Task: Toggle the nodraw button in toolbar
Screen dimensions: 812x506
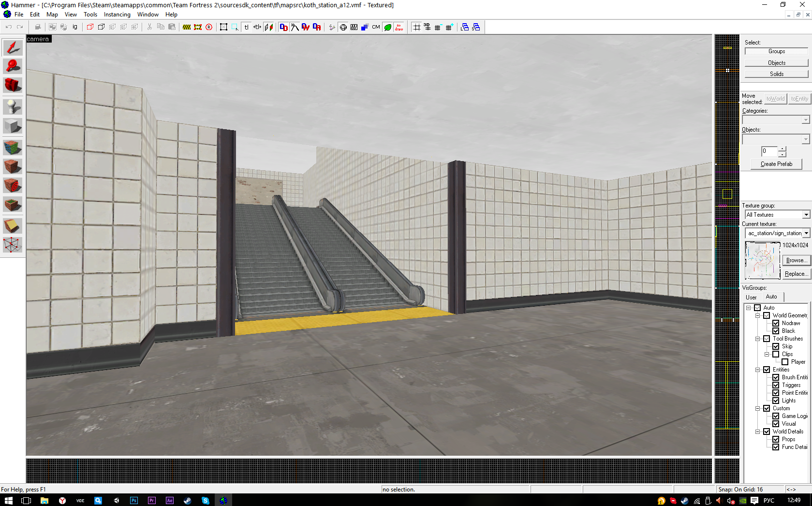Action: pyautogui.click(x=399, y=27)
